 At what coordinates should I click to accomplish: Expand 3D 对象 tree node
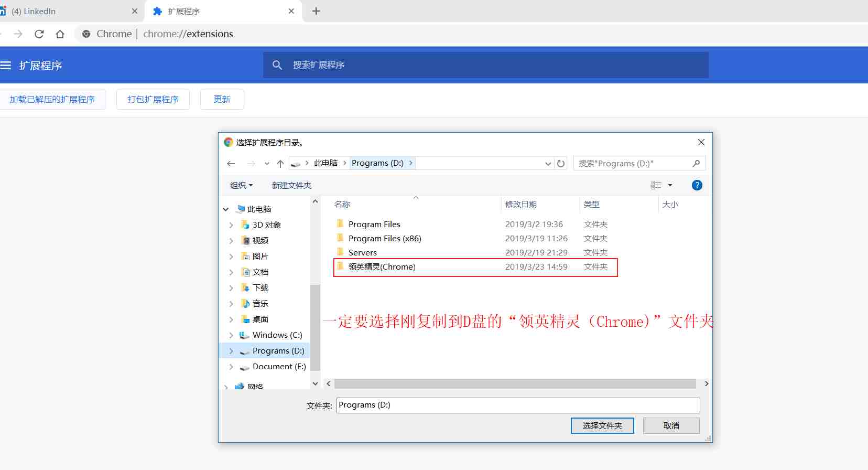pyautogui.click(x=231, y=225)
